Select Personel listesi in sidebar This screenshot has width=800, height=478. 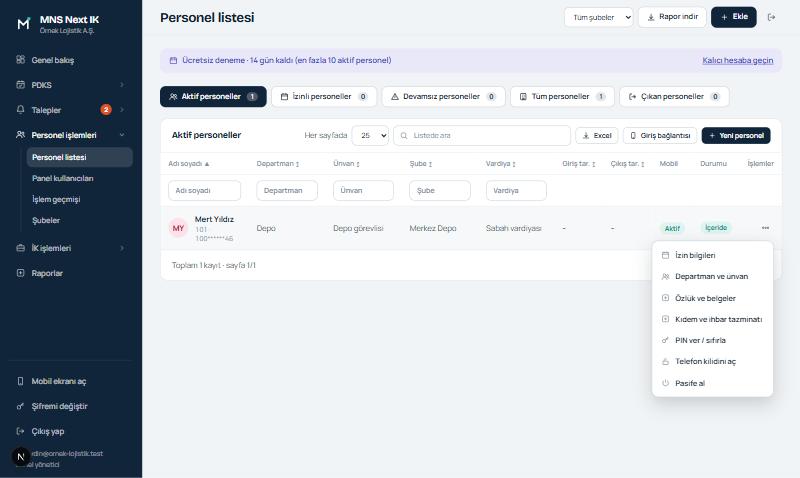[80, 157]
